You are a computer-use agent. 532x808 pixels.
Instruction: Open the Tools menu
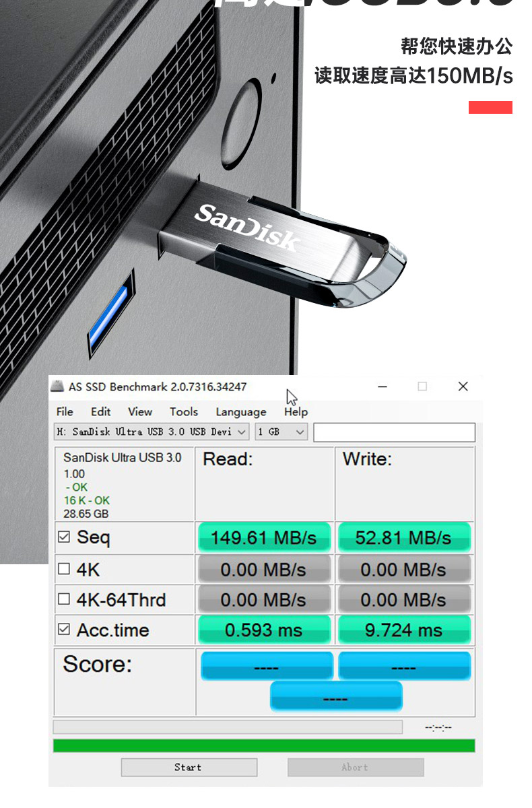(184, 411)
